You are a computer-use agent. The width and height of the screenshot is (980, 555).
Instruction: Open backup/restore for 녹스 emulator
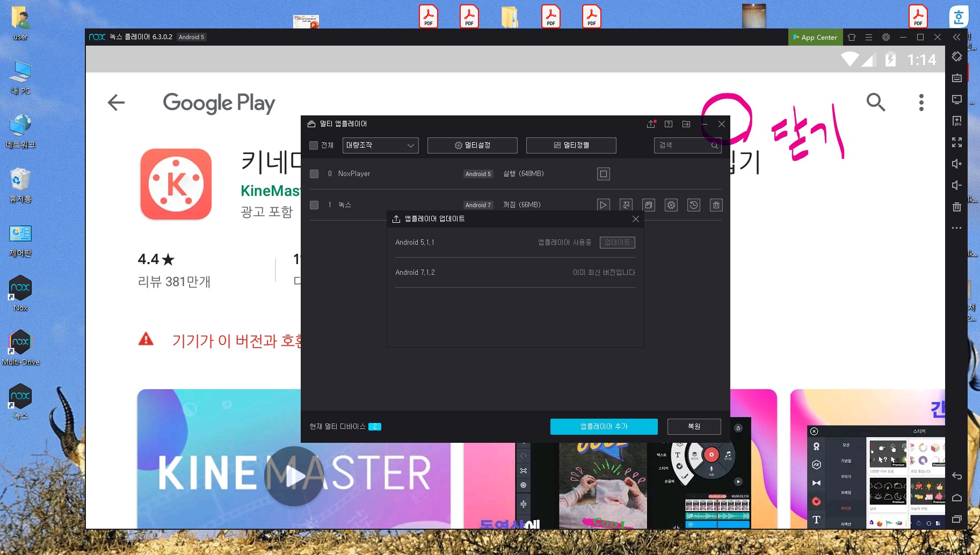coord(694,205)
